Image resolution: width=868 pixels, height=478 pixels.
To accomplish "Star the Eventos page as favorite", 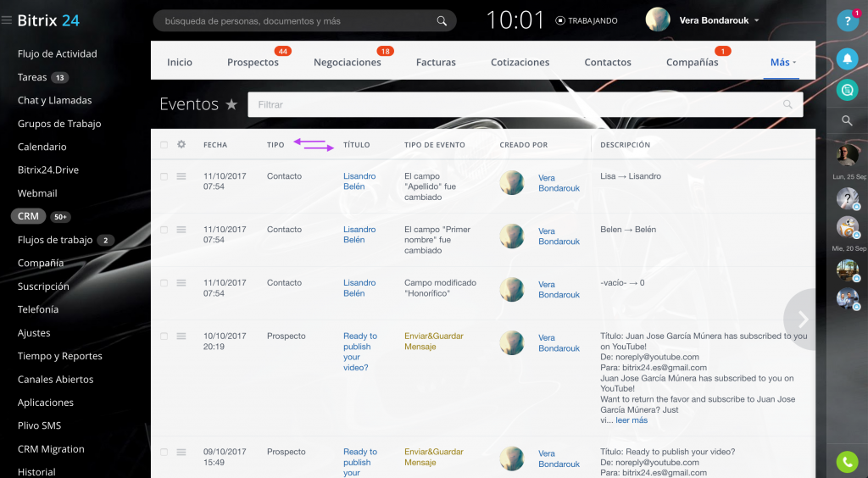I will [x=231, y=104].
